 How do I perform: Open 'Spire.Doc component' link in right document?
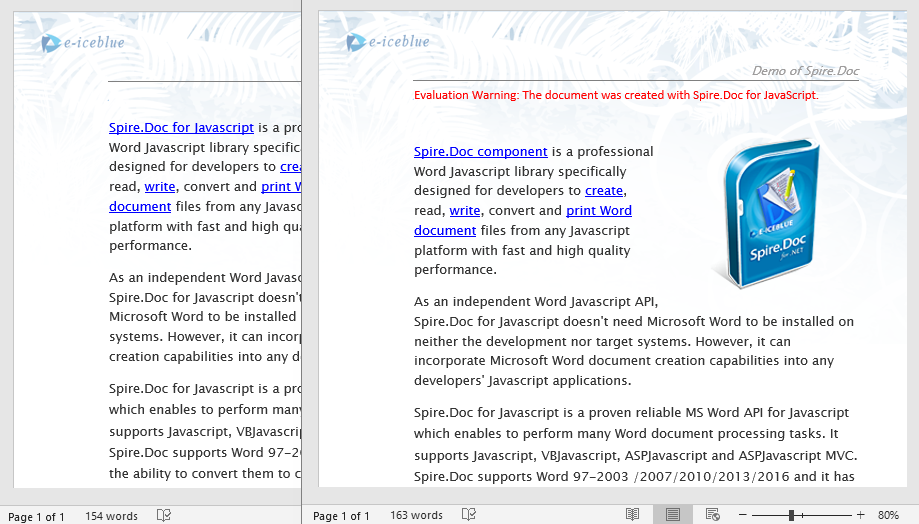pyautogui.click(x=481, y=151)
